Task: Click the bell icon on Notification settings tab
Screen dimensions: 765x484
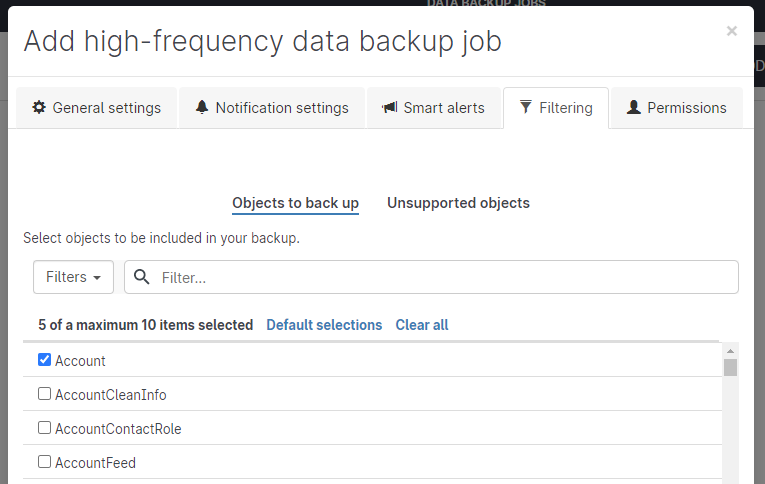Action: point(202,108)
